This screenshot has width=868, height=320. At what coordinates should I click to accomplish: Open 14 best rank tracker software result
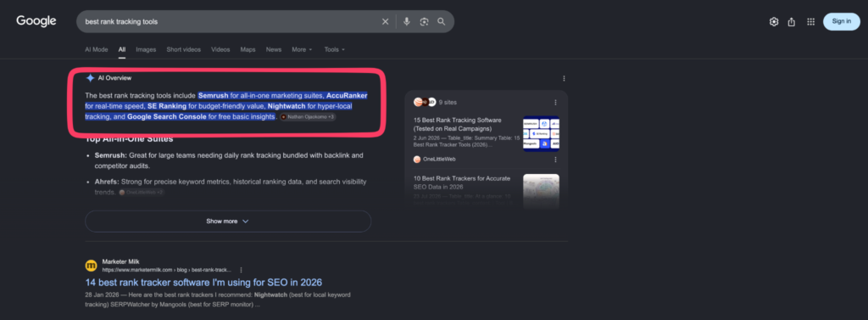[203, 282]
